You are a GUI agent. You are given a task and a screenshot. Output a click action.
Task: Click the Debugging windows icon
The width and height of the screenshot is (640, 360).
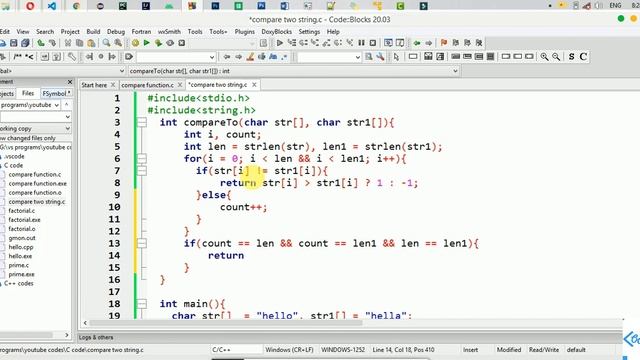point(388,43)
